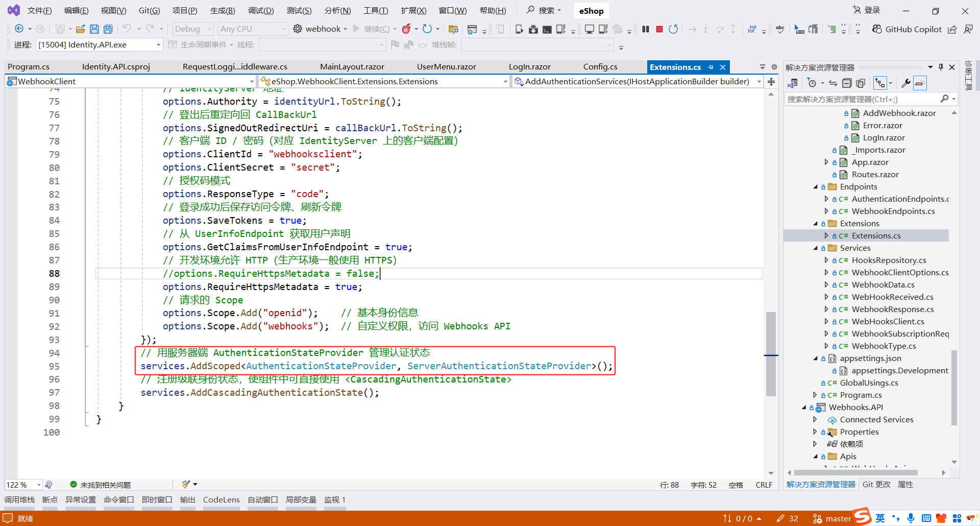
Task: Click the Save file toolbar icon
Action: point(94,29)
